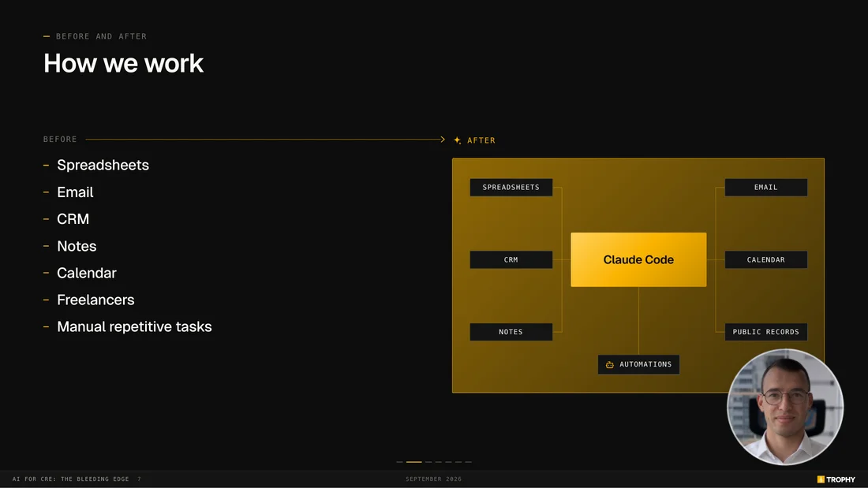
Task: Click the 'Email' bullet item
Action: click(75, 192)
